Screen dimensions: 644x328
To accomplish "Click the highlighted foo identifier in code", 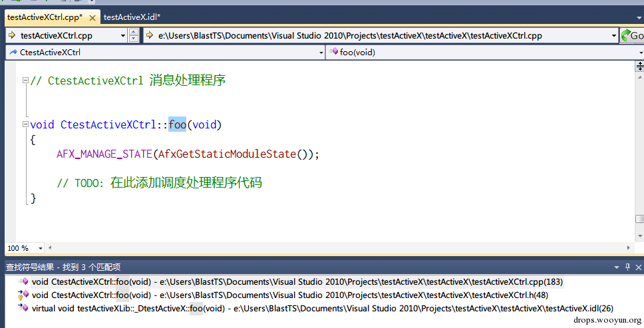I will tap(177, 124).
